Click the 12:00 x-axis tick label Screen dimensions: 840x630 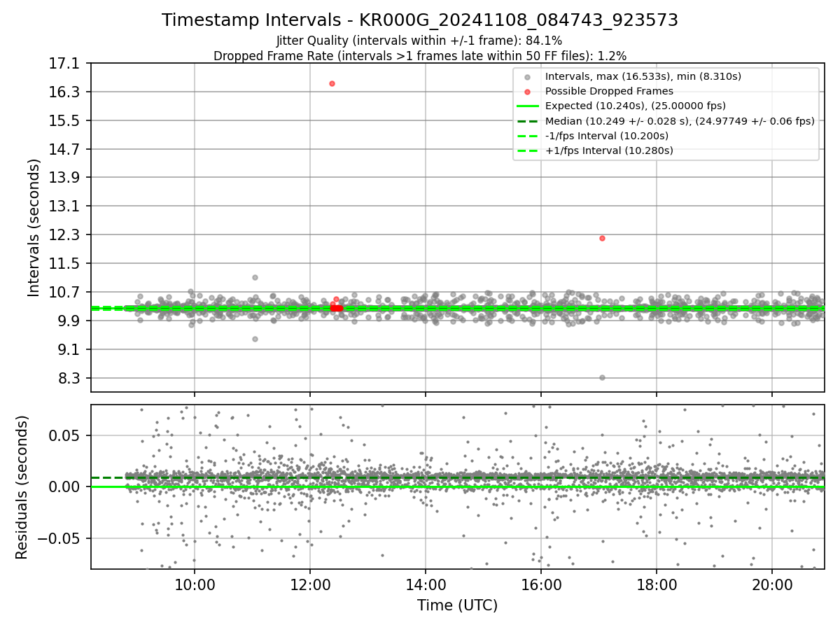(310, 585)
